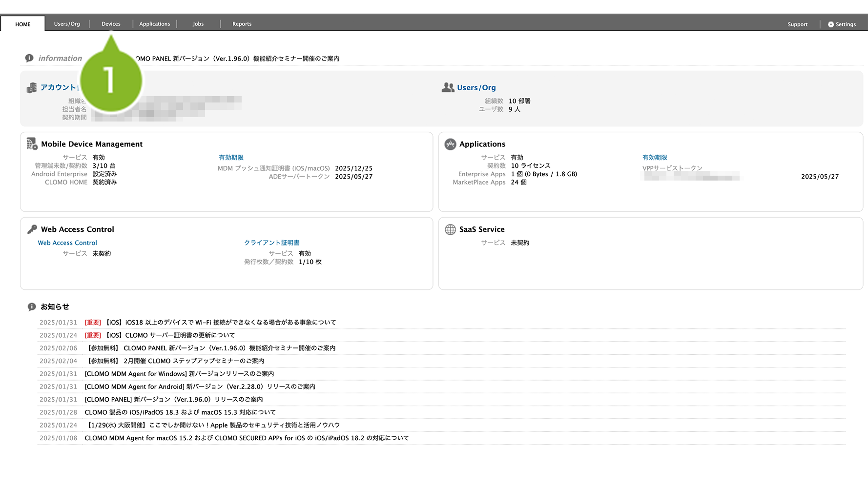Viewport: 868px width, 488px height.
Task: Open the Reports tab
Action: pos(242,24)
